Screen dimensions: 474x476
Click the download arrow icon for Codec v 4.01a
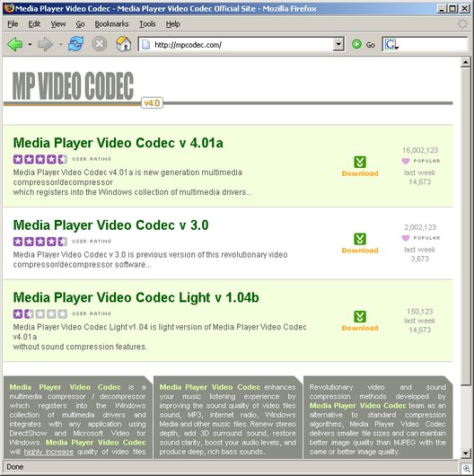(x=360, y=162)
